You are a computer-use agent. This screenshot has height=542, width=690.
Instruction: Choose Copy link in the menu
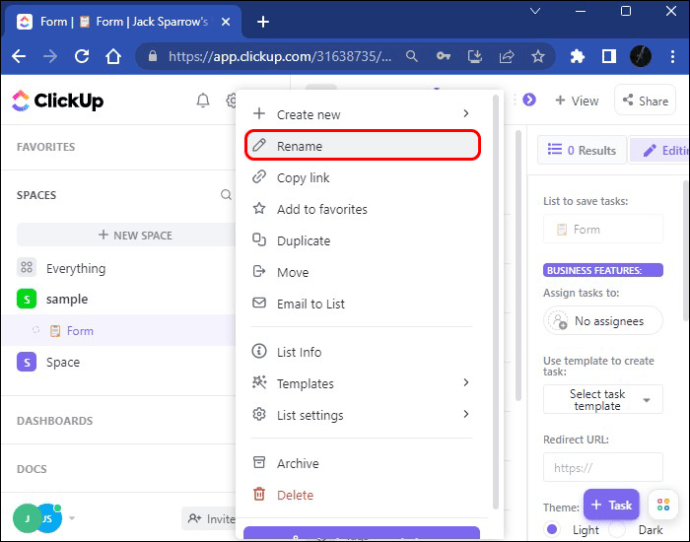click(362, 177)
